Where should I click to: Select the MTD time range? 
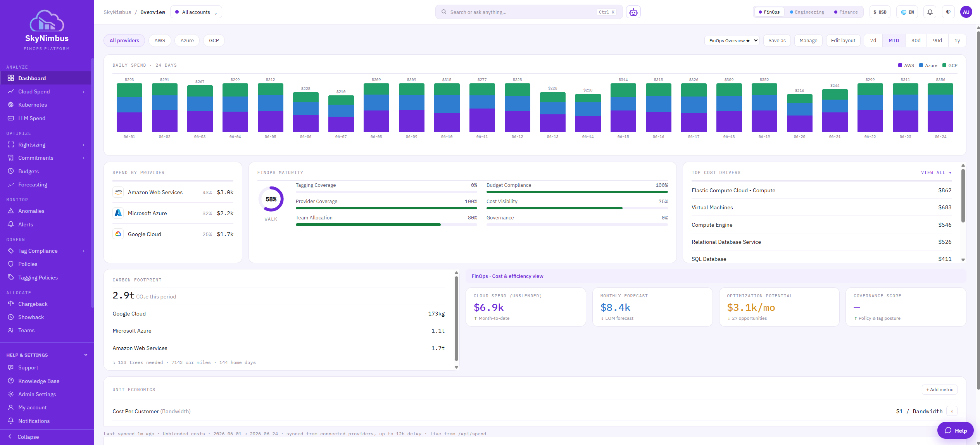pos(894,40)
